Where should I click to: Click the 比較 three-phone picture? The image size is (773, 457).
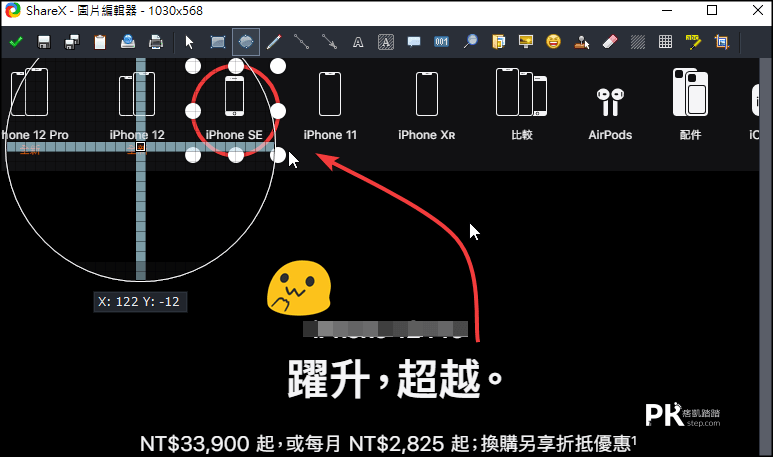(522, 92)
